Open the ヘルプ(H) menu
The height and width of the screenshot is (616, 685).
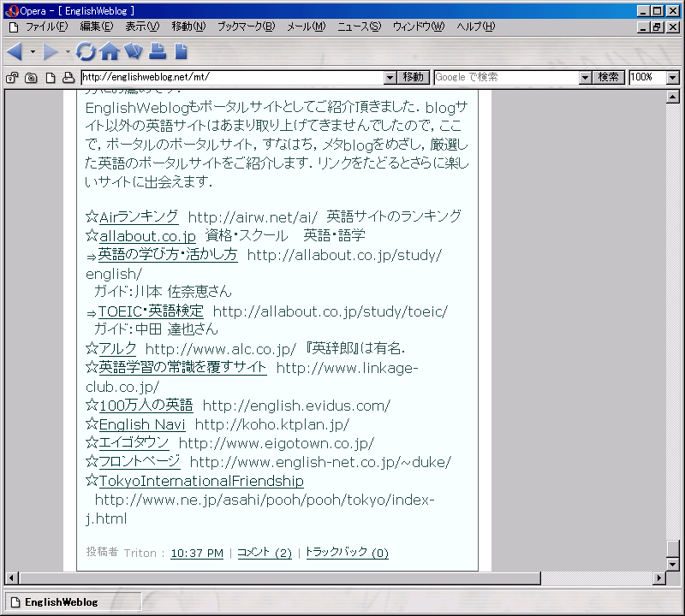pyautogui.click(x=476, y=27)
